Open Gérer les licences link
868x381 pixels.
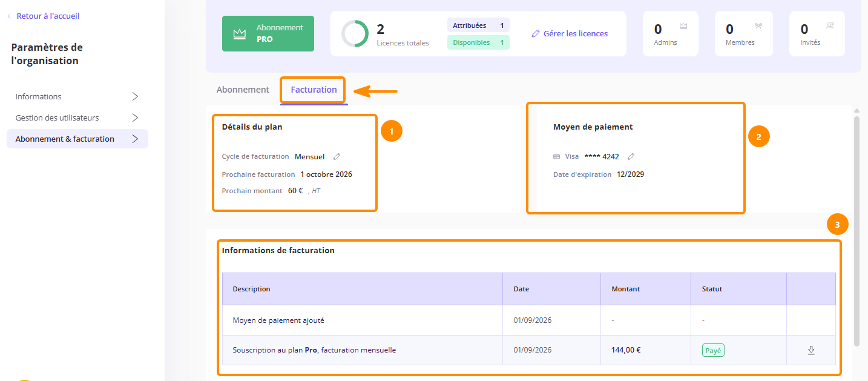point(570,34)
